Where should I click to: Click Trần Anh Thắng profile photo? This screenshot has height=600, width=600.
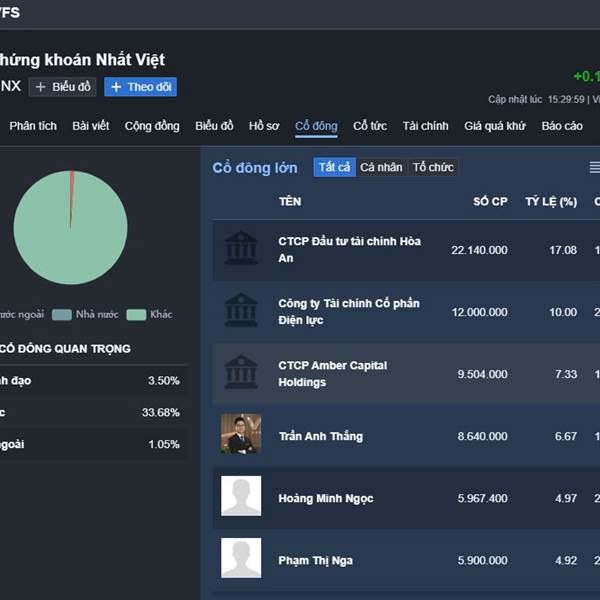tap(241, 434)
